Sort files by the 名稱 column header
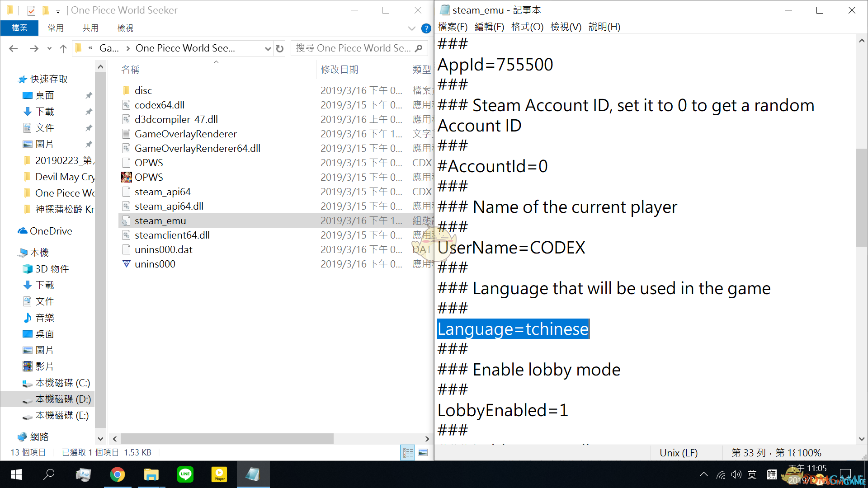868x488 pixels. 130,70
